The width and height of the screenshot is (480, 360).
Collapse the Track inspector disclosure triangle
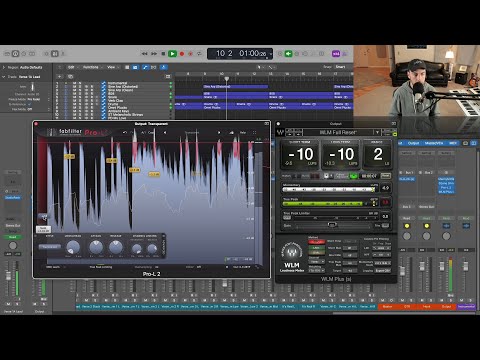click(x=4, y=77)
